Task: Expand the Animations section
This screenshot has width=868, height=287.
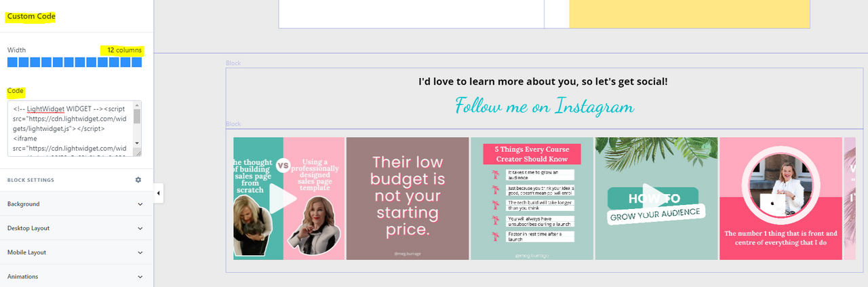Action: click(x=76, y=276)
